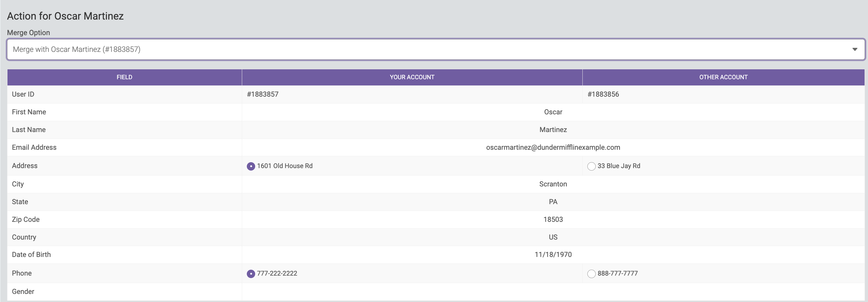The height and width of the screenshot is (302, 868).
Task: Click the Action for Oscar Martinez heading
Action: point(66,16)
